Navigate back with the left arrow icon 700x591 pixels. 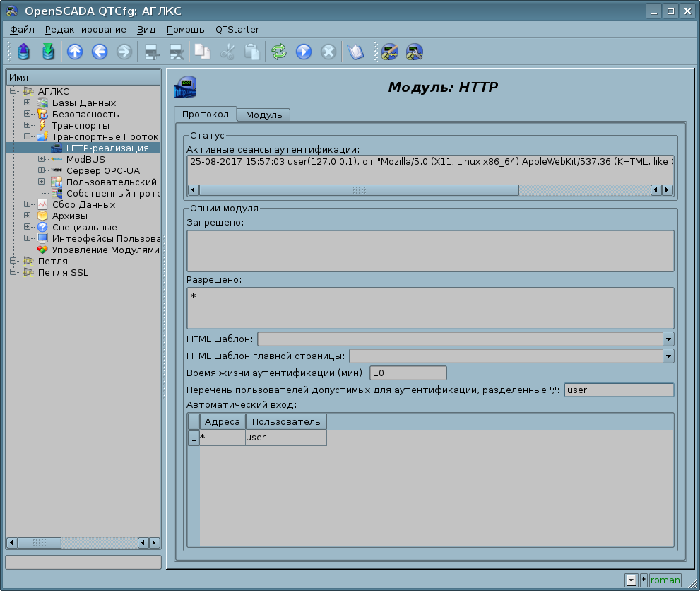pyautogui.click(x=99, y=52)
